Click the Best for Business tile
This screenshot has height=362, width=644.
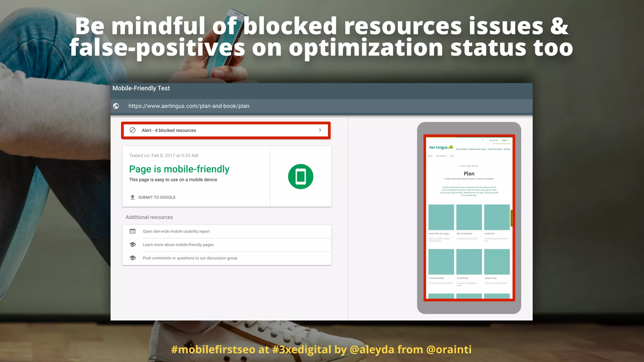click(x=469, y=217)
